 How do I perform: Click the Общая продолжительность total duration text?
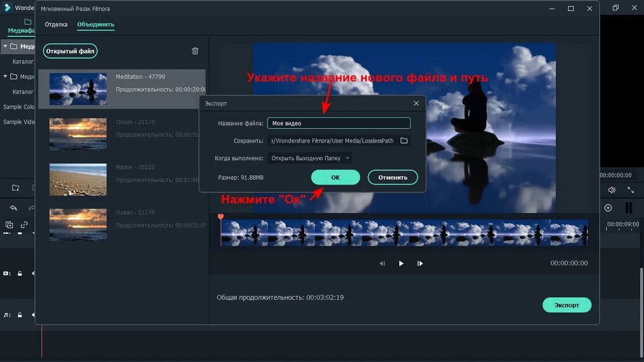point(280,297)
